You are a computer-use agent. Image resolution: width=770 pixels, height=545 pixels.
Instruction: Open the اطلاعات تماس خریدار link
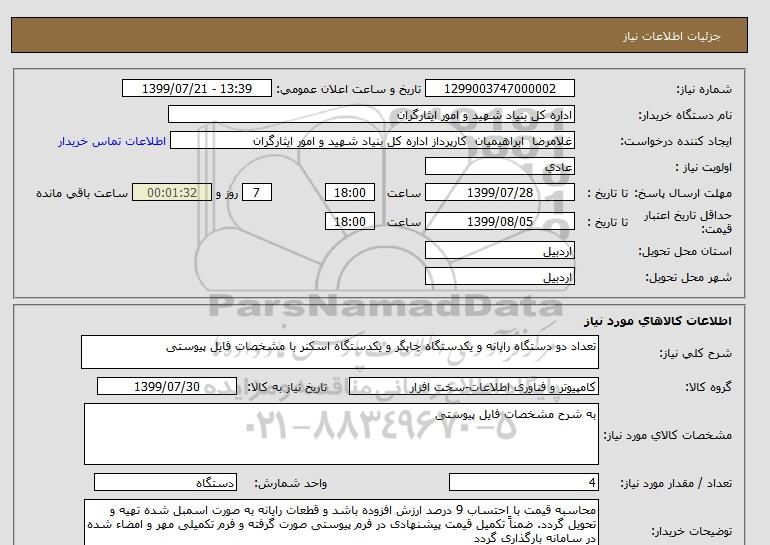tap(112, 141)
